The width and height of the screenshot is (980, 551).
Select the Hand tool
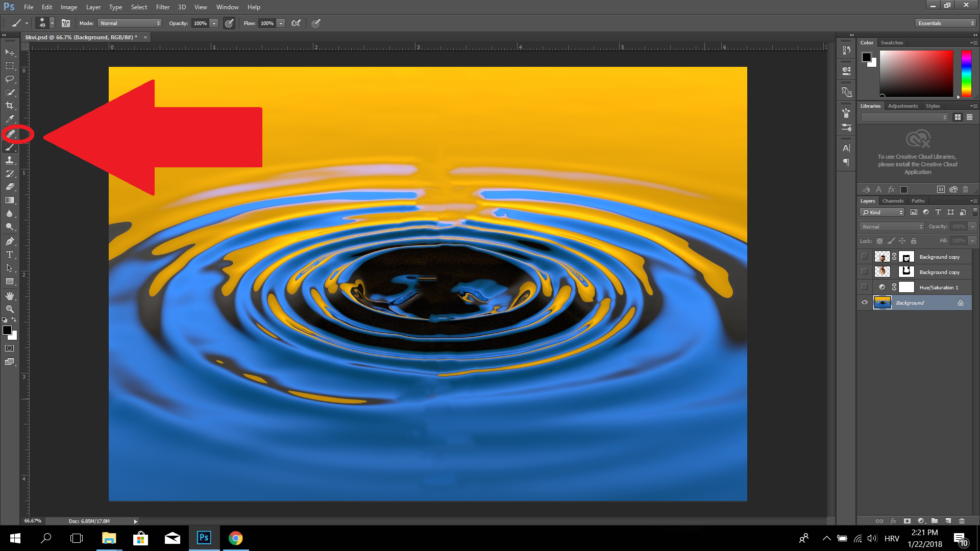point(10,296)
